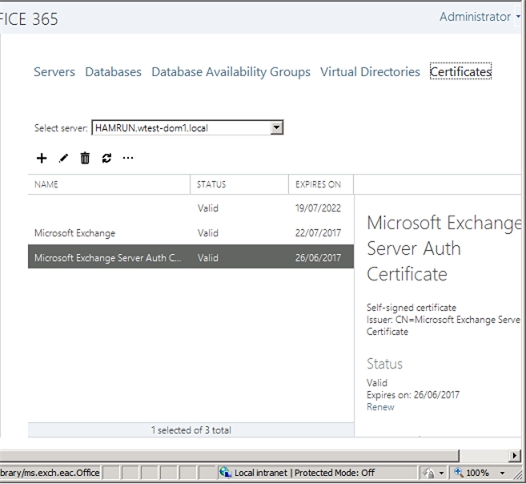Select Microsoft Exchange Server Auth C... row
The image size is (526, 484).
pyautogui.click(x=191, y=257)
